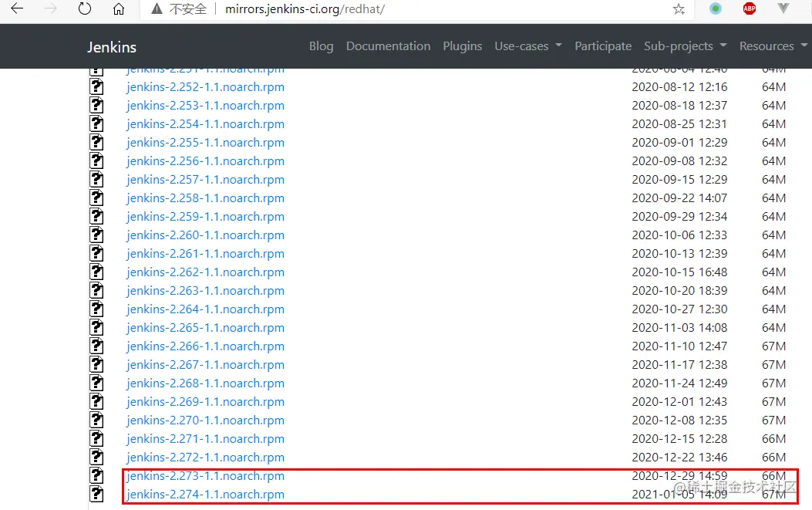Click the file icon beside jenkins-2.273

tap(96, 476)
